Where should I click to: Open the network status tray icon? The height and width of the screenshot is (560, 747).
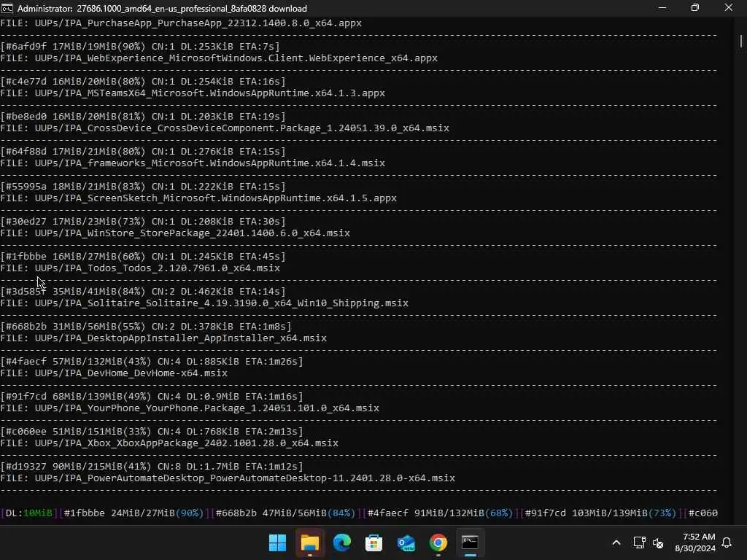639,542
